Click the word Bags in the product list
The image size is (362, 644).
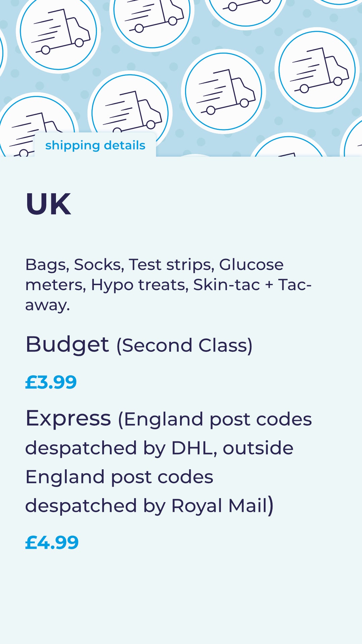47,265
